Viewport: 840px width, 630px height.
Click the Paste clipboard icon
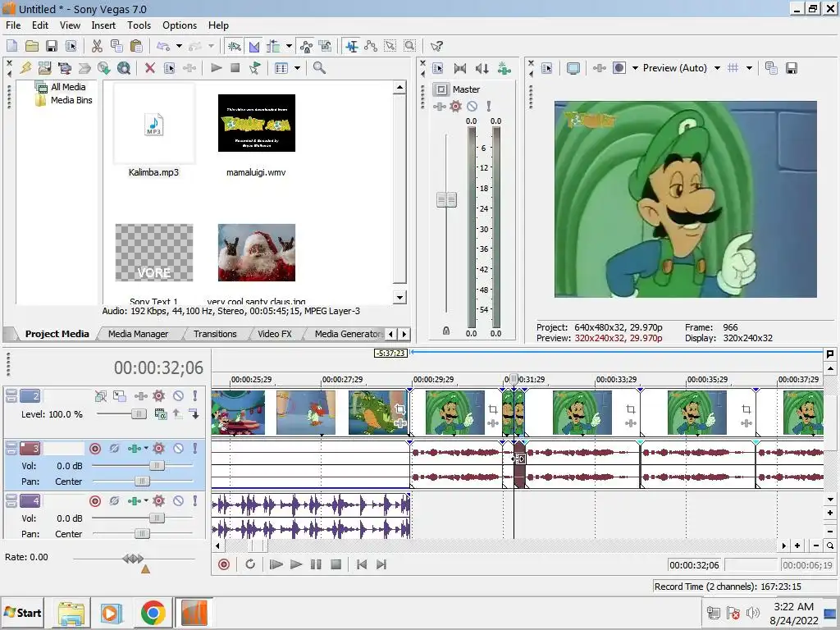pyautogui.click(x=136, y=46)
